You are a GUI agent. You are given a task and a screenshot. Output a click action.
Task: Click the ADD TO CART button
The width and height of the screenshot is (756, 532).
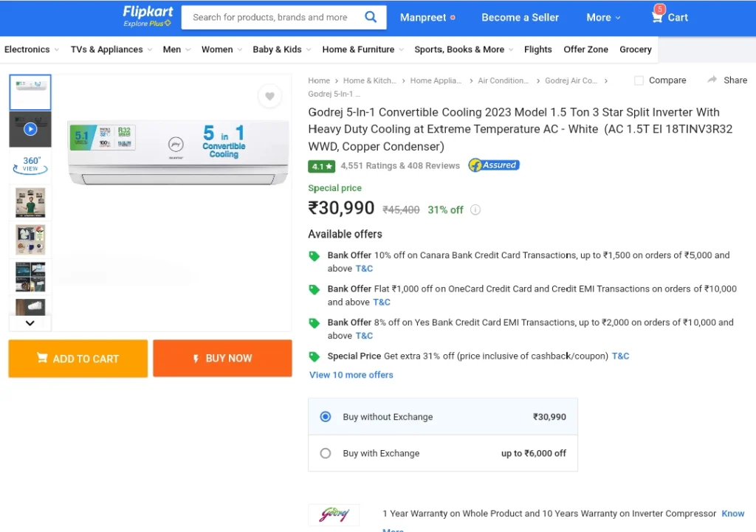[x=78, y=359]
